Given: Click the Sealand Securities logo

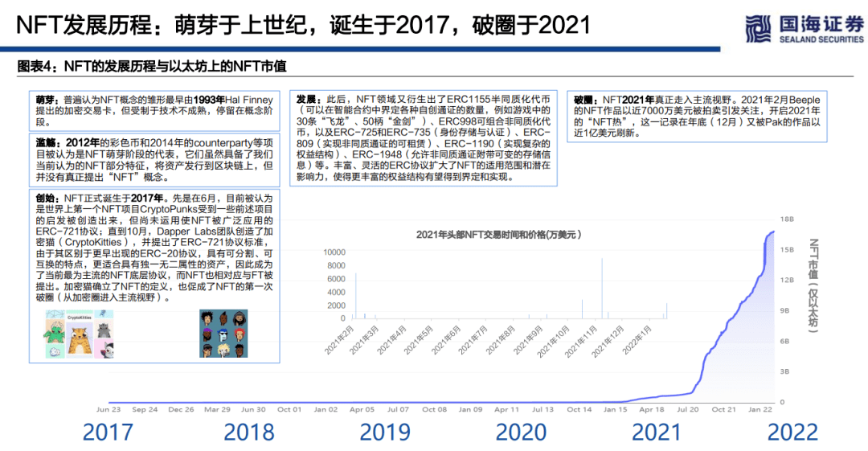Looking at the screenshot, I should (x=805, y=29).
